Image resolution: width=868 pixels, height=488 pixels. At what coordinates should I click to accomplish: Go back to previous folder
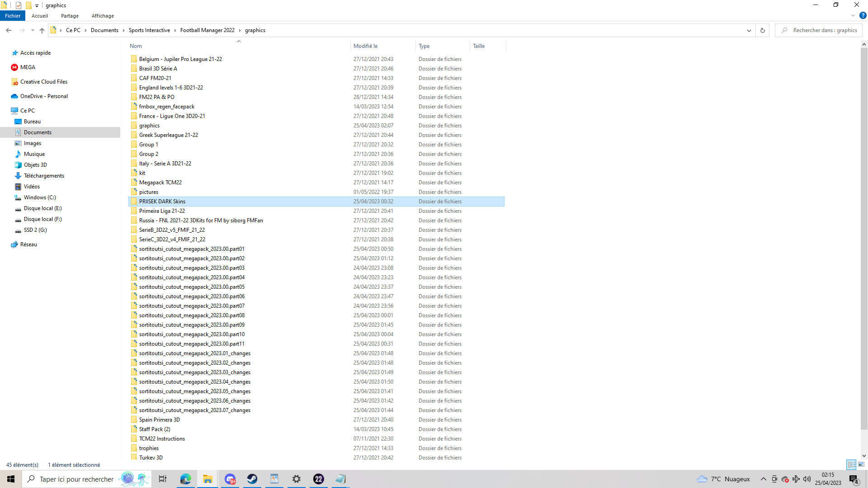point(9,30)
